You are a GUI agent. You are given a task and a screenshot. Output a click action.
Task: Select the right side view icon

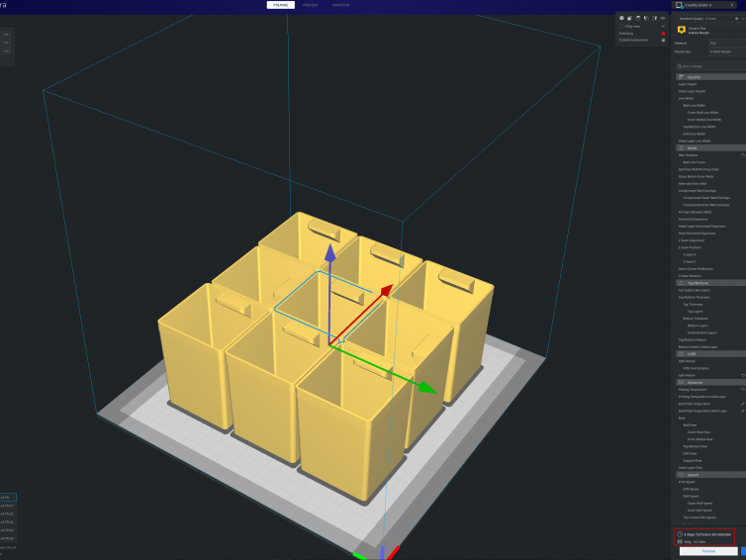654,18
